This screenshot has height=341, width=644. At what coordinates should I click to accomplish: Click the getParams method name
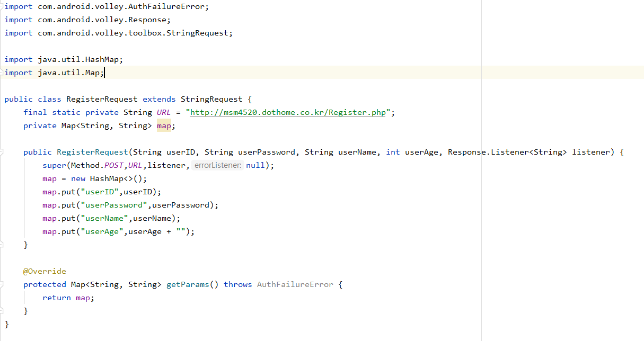(188, 284)
